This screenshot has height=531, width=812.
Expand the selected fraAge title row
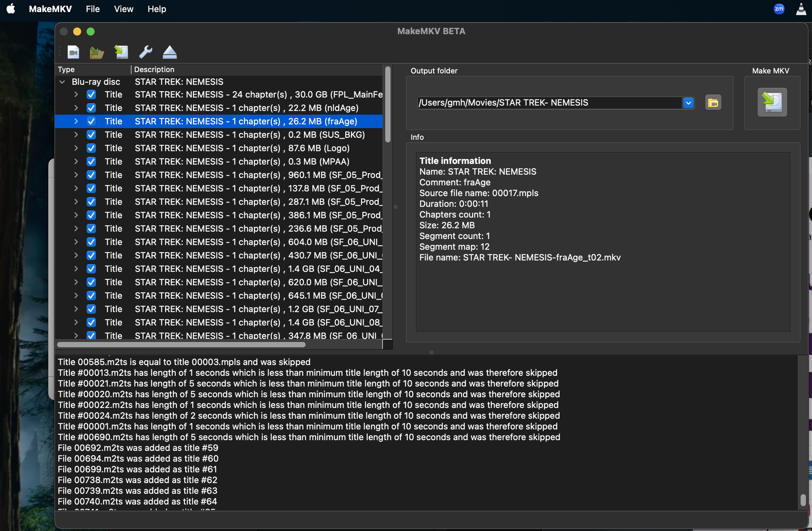coord(76,121)
